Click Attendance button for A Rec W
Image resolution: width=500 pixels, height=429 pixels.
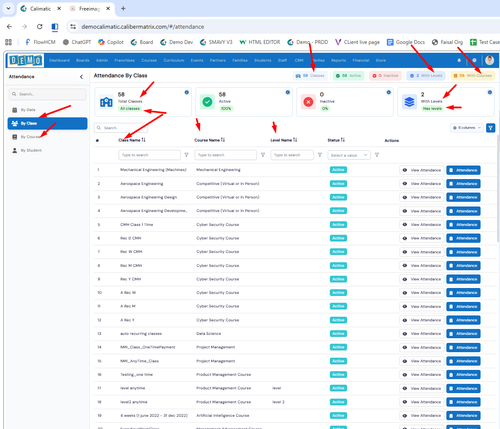(463, 293)
